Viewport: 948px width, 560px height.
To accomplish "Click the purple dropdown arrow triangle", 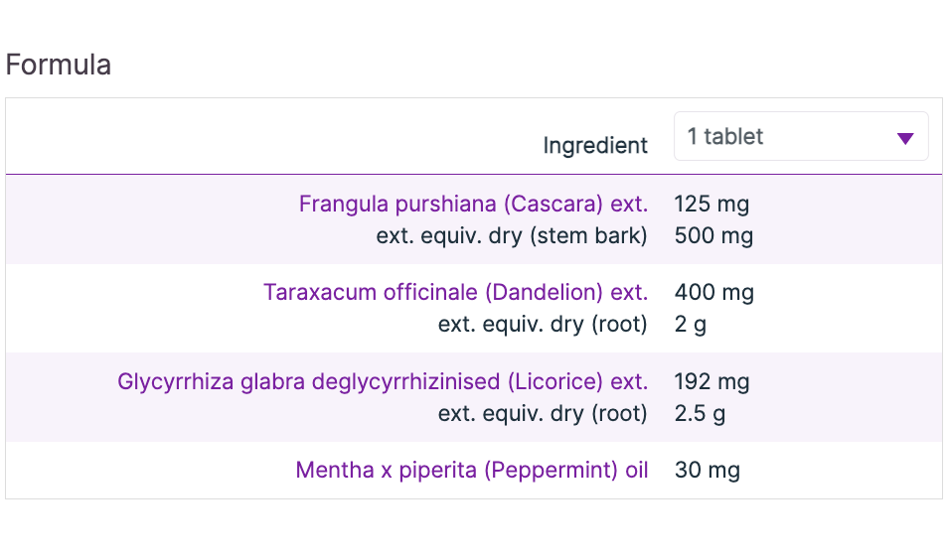I will coord(904,138).
